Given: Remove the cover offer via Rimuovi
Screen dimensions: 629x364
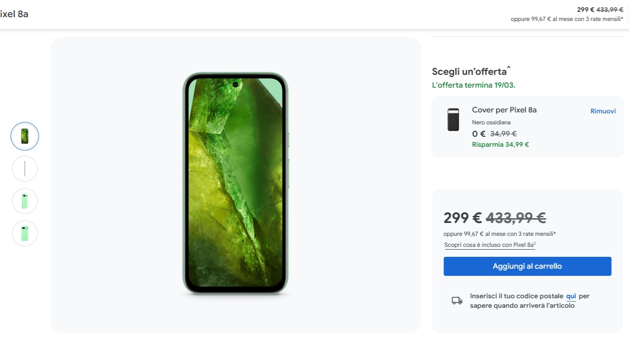Looking at the screenshot, I should click(603, 111).
